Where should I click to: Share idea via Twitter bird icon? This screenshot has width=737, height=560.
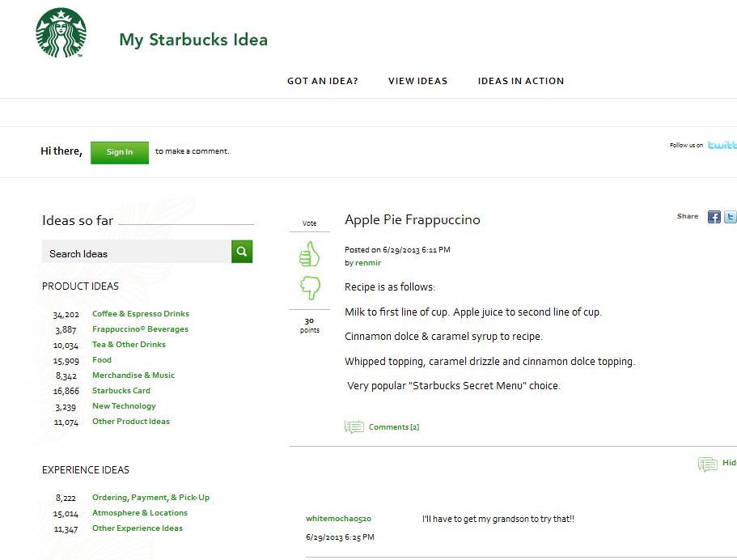click(x=730, y=217)
